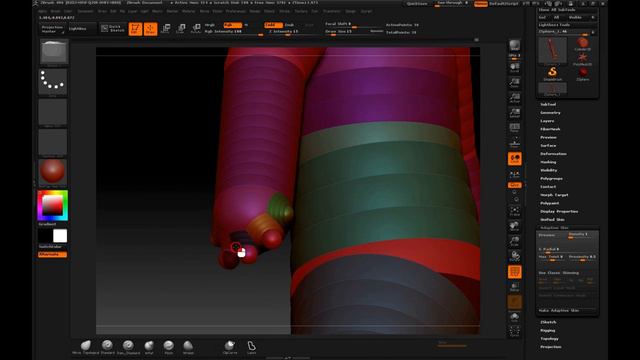Viewport: 640px width, 360px height.
Task: Click the Alternate color button
Action: [x=53, y=254]
